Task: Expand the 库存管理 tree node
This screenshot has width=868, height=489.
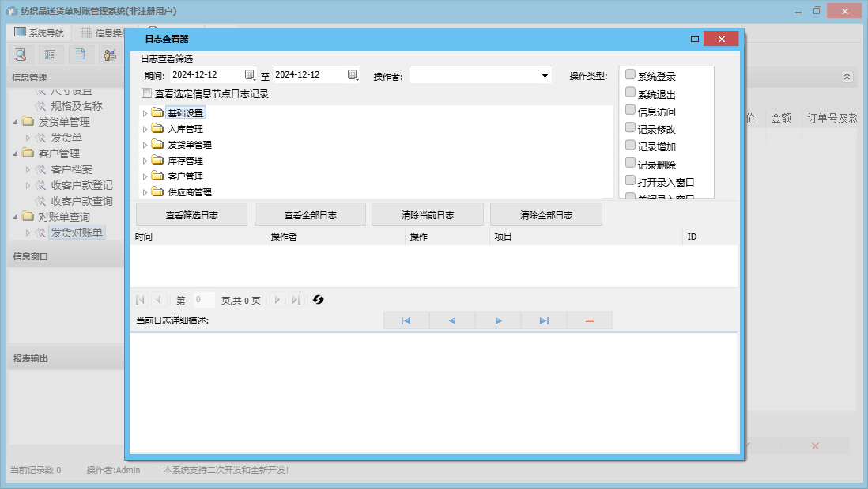Action: 145,161
